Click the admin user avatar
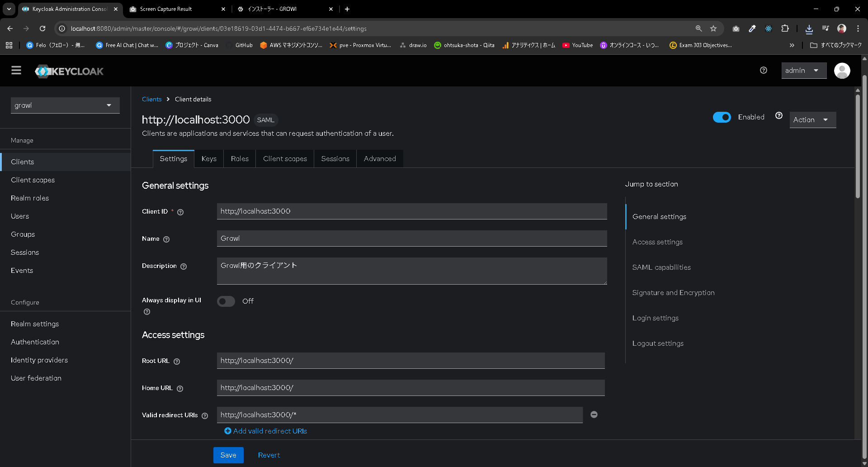The width and height of the screenshot is (868, 467). [842, 71]
